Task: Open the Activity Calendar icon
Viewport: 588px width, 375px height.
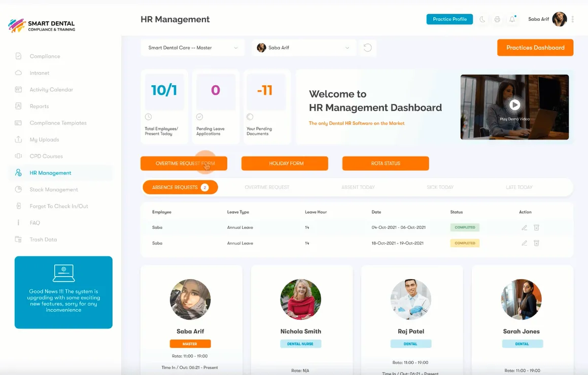Action: [18, 89]
